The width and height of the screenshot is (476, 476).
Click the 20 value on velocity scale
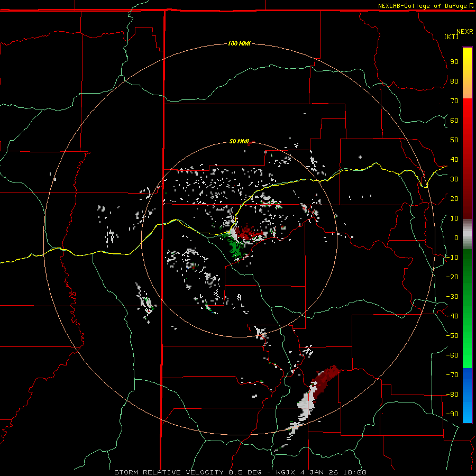pos(454,198)
